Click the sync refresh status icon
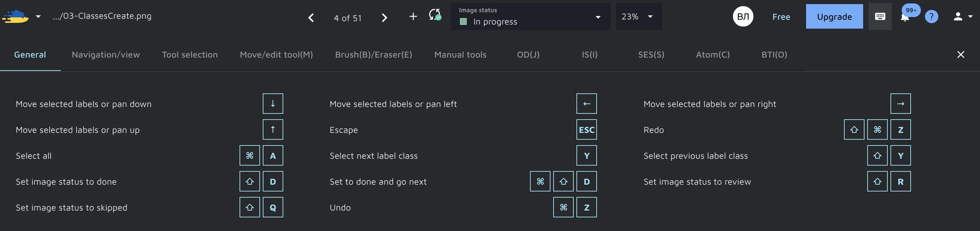 435,15
